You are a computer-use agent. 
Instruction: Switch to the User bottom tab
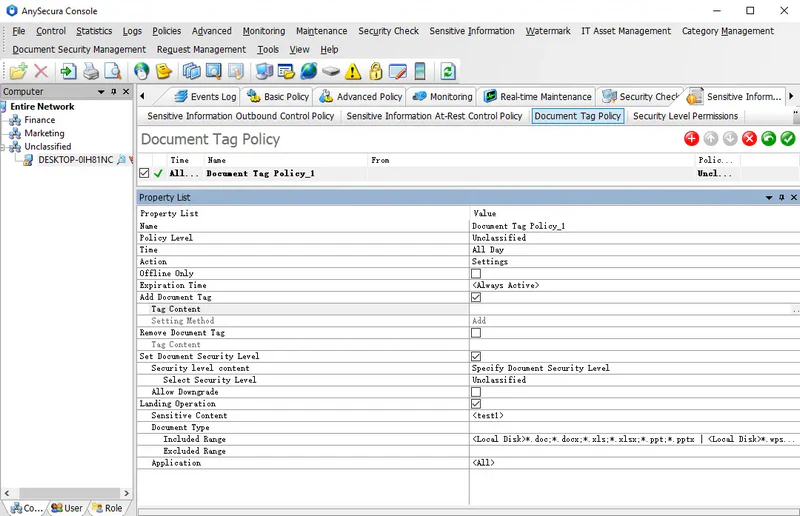(67, 508)
